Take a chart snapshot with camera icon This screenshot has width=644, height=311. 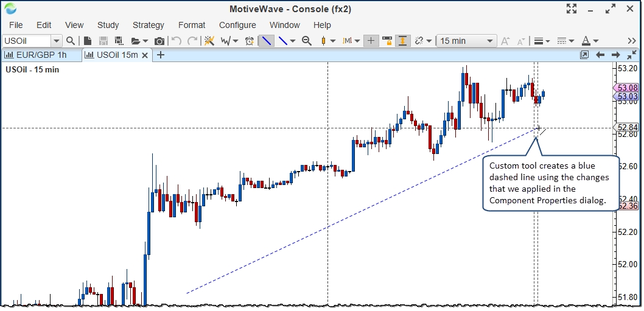(159, 41)
